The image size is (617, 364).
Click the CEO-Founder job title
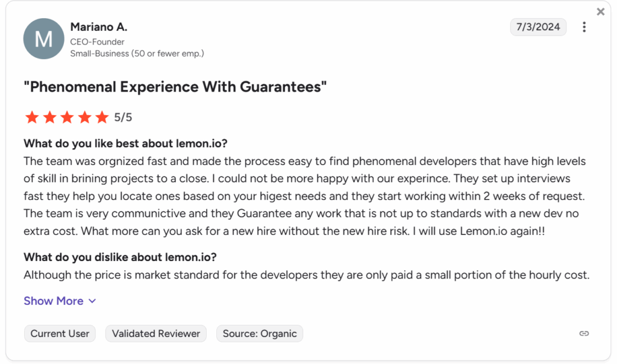pyautogui.click(x=97, y=42)
